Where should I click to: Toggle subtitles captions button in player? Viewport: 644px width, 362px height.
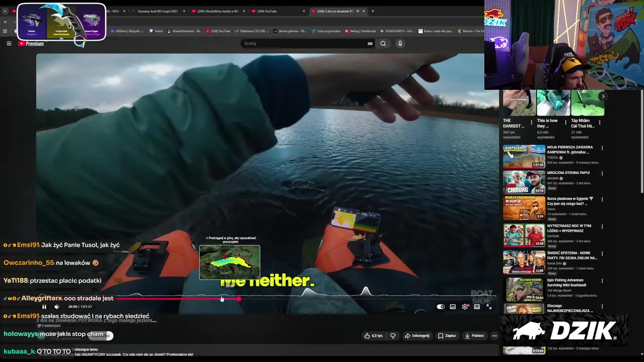453,307
